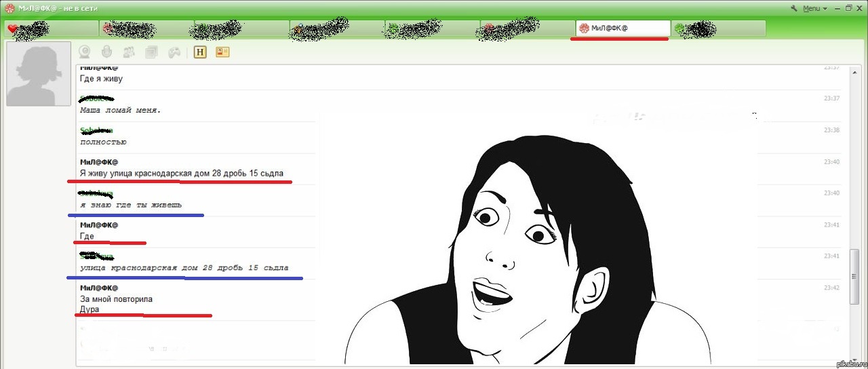The width and height of the screenshot is (868, 369).
Task: Click the message 'полностью'
Action: (x=103, y=142)
